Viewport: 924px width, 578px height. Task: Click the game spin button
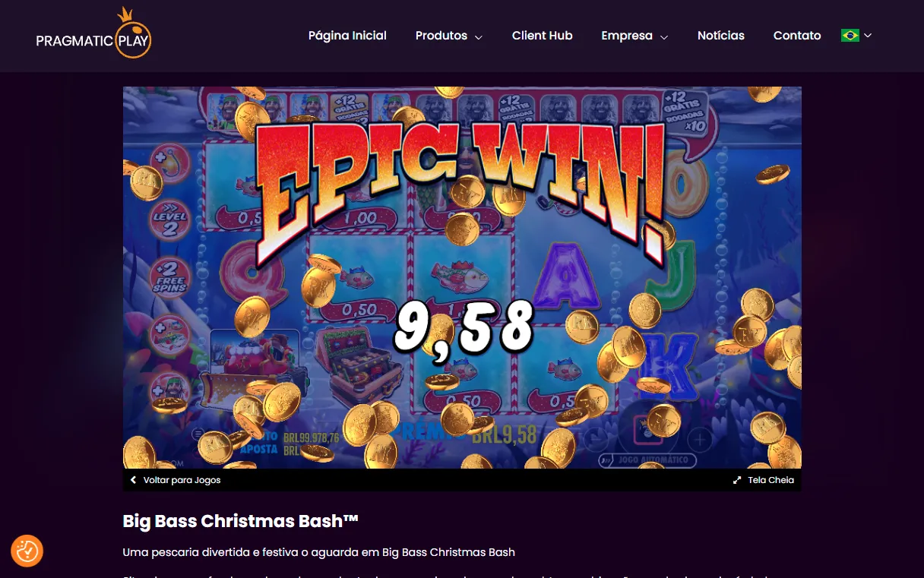[x=647, y=427]
